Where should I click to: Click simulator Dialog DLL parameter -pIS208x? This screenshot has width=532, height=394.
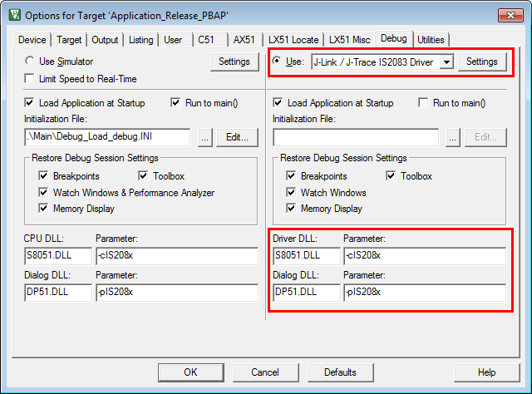tap(177, 293)
